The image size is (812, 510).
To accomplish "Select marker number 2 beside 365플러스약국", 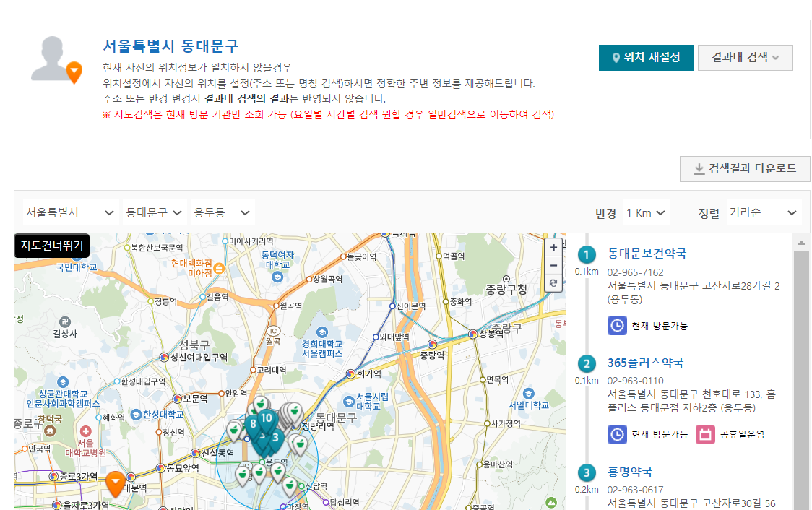I will point(587,363).
